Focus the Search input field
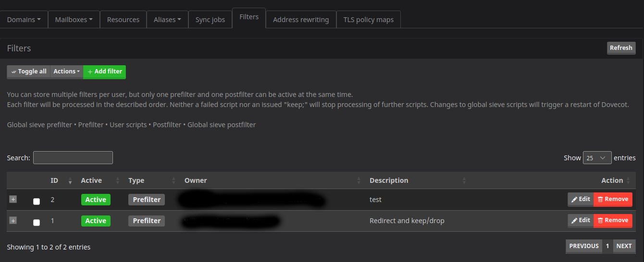 73,158
